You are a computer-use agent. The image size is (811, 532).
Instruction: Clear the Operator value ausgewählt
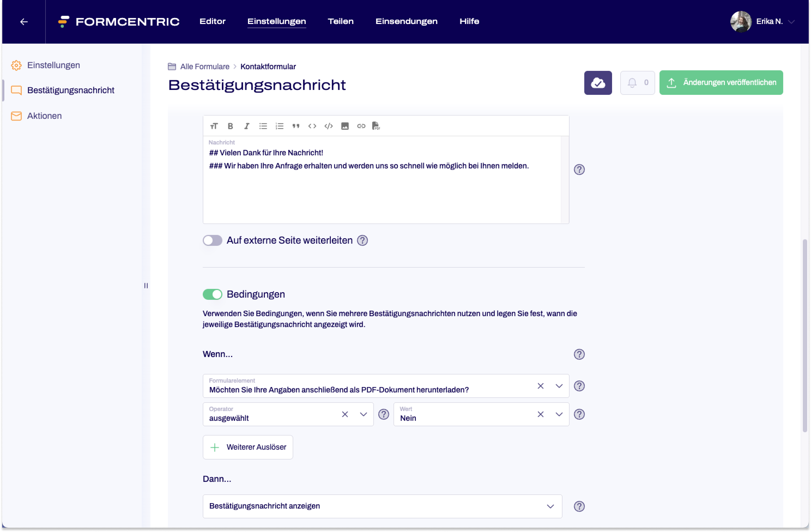(345, 415)
